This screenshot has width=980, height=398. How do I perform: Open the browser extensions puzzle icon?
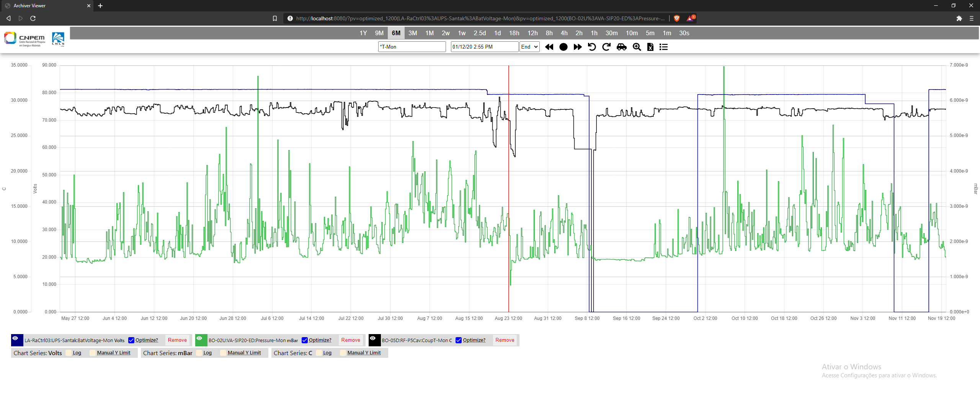tap(959, 18)
